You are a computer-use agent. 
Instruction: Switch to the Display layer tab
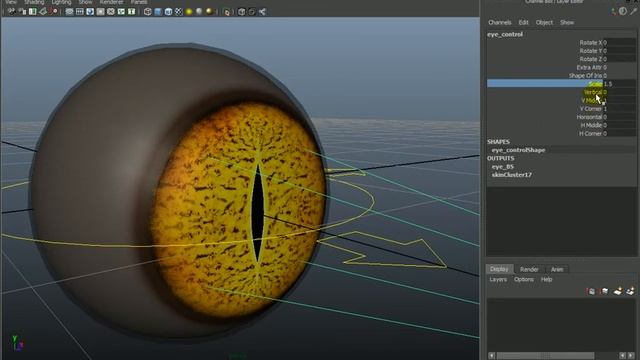499,269
